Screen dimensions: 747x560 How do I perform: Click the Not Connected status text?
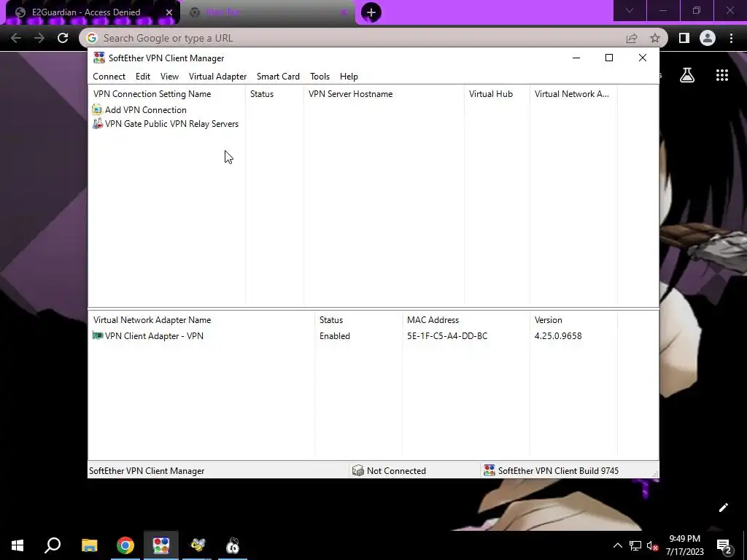pos(396,470)
